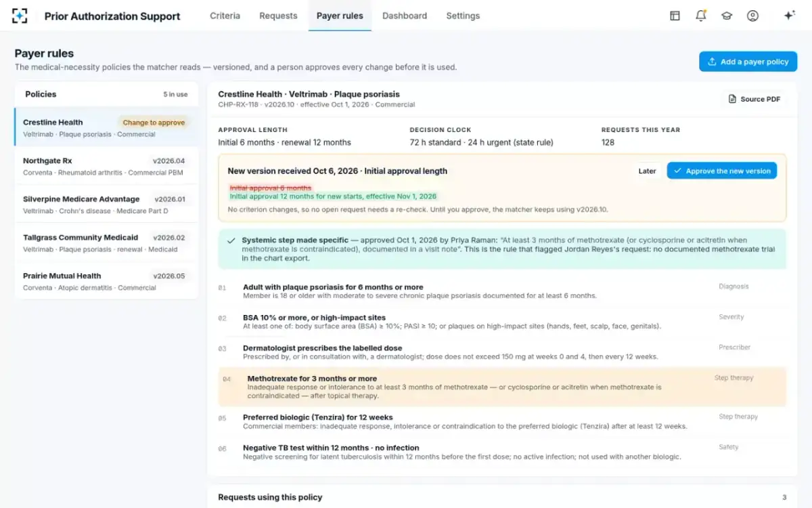
Task: Select the Northgate Rx policy
Action: coord(107,166)
